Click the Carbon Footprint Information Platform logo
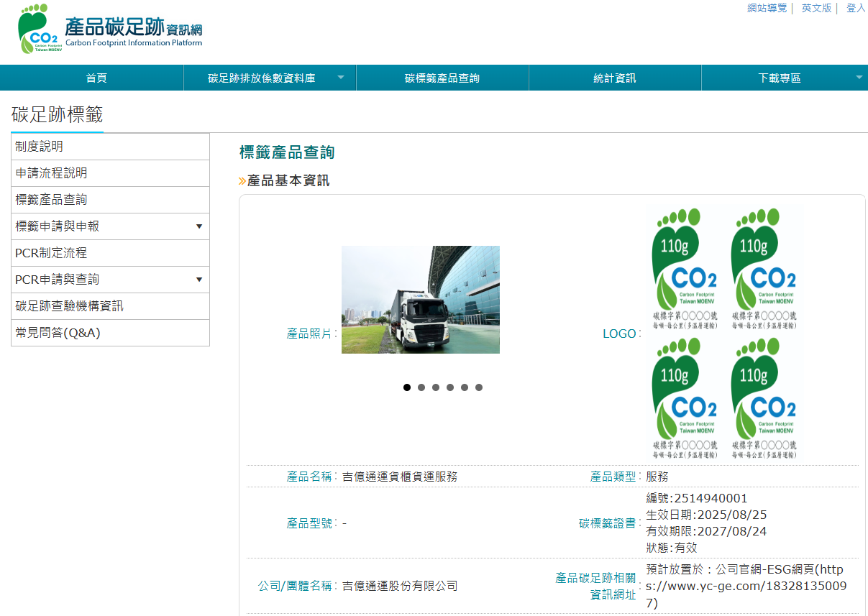The width and height of the screenshot is (868, 616). click(111, 29)
